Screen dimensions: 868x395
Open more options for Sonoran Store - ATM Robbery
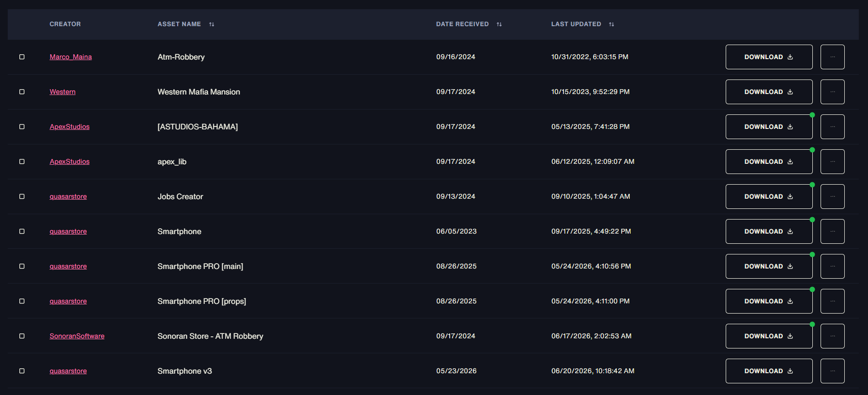pyautogui.click(x=832, y=336)
